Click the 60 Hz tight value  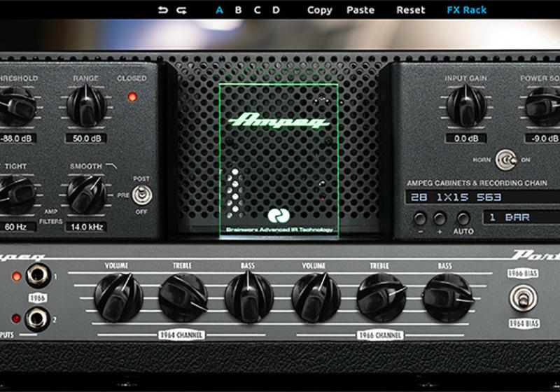pos(16,227)
